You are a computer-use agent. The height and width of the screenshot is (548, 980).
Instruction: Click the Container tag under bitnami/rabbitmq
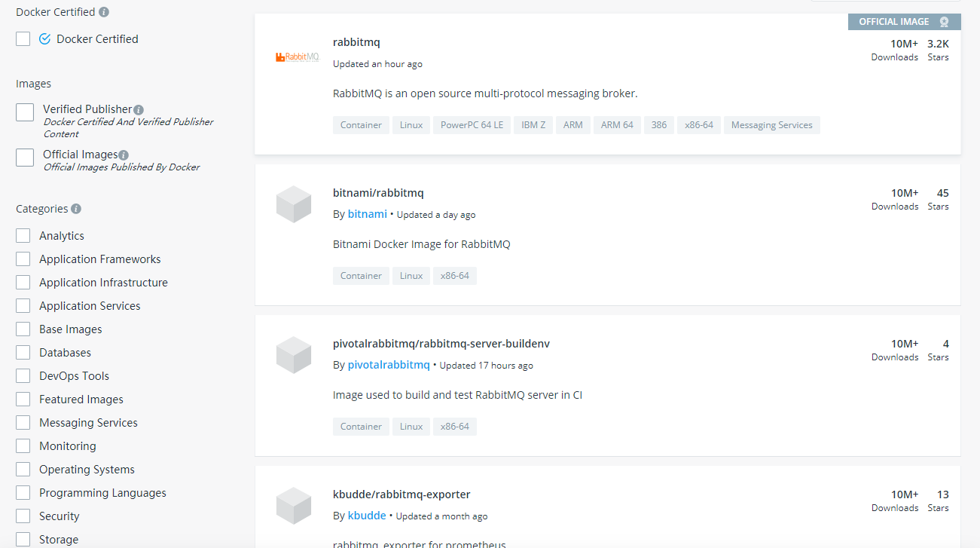click(361, 276)
